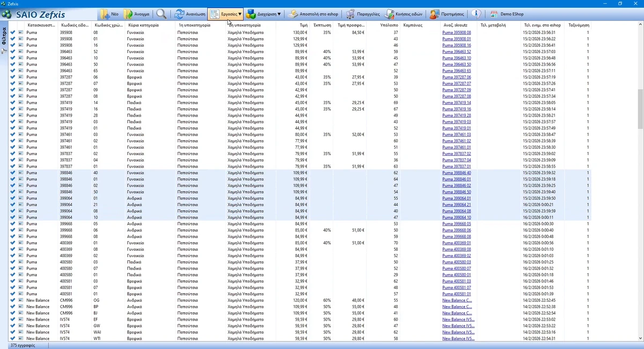Expand the Εργασίες dropdown menu
The image size is (644, 349).
pyautogui.click(x=225, y=14)
